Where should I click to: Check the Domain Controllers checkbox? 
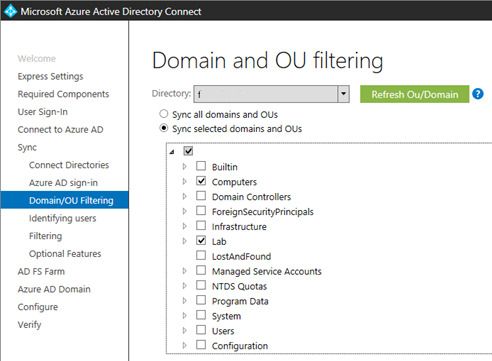coord(201,196)
